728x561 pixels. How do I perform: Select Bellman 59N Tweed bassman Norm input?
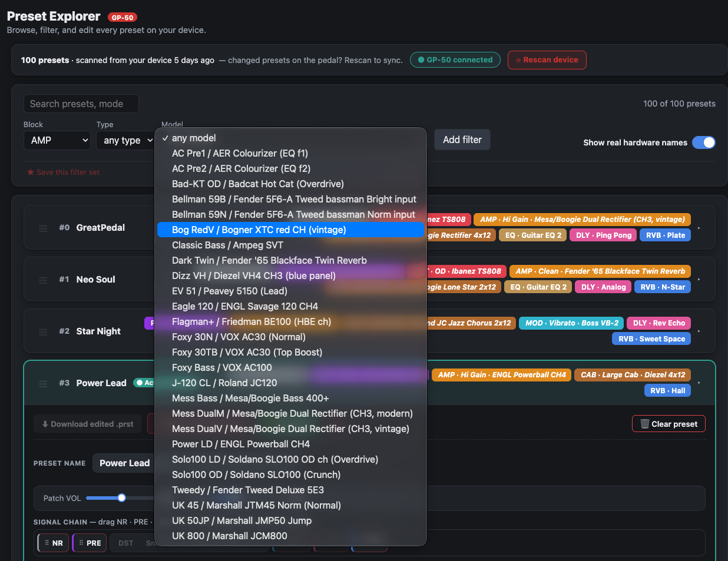pyautogui.click(x=290, y=214)
